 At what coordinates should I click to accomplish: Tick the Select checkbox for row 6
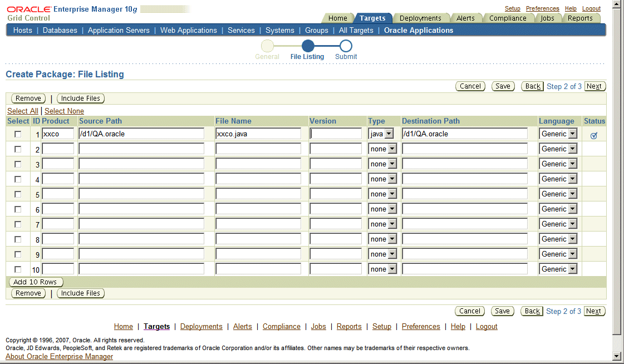tap(18, 209)
